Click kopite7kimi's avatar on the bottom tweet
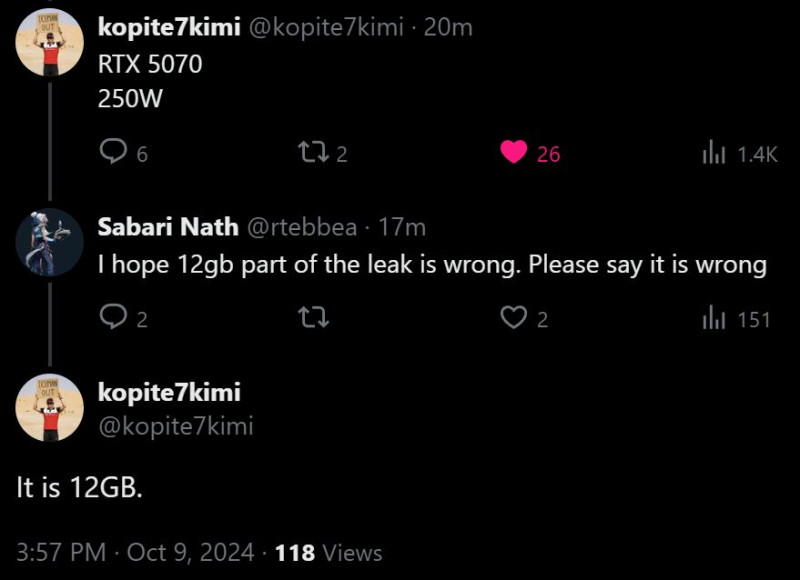Viewport: 800px width, 580px height. pyautogui.click(x=49, y=410)
